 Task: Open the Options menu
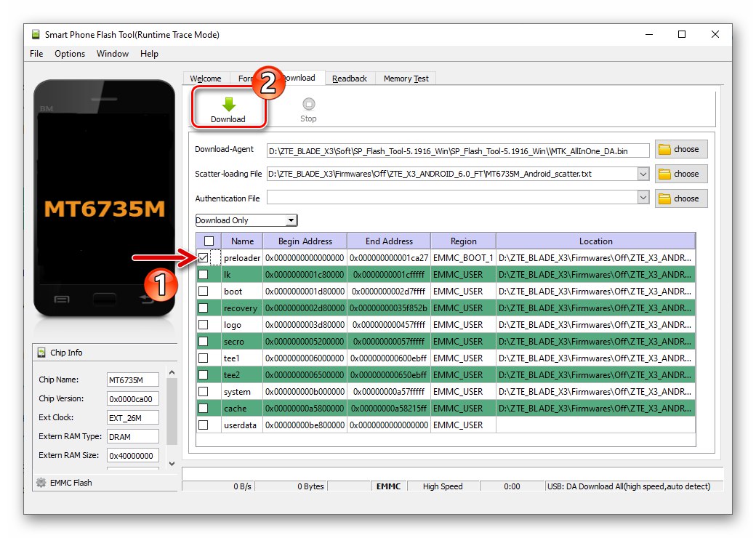pyautogui.click(x=70, y=54)
